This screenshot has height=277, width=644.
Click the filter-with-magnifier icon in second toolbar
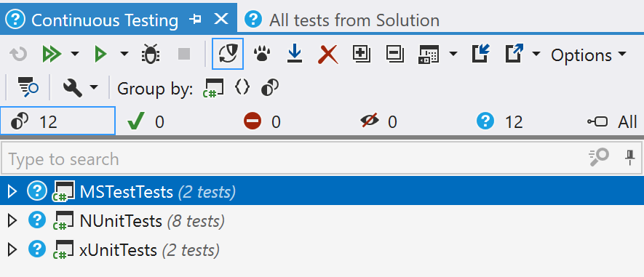[x=28, y=87]
